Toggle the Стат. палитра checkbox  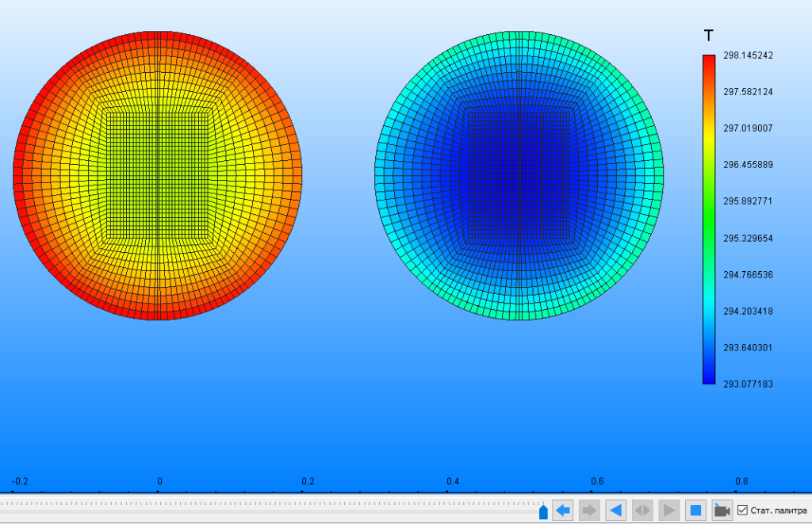pyautogui.click(x=742, y=510)
